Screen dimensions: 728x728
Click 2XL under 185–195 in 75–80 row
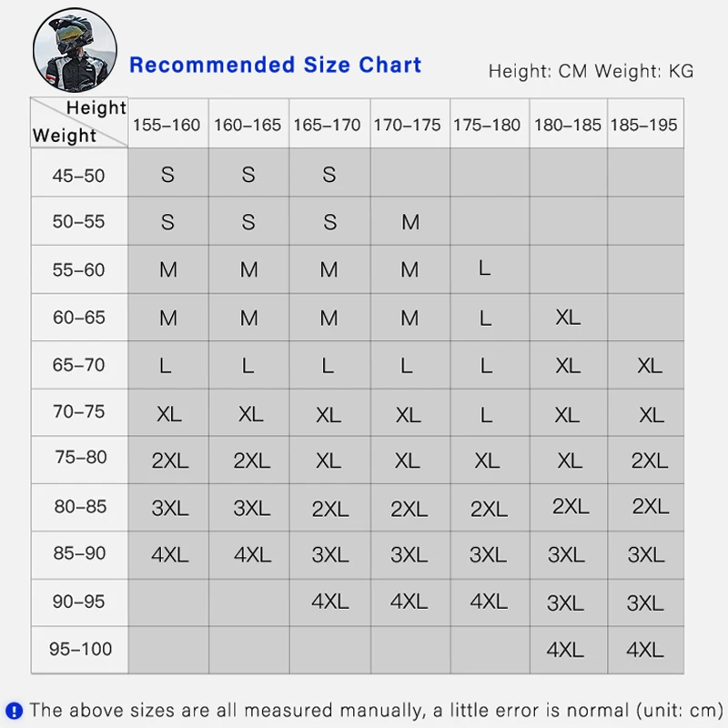649,460
